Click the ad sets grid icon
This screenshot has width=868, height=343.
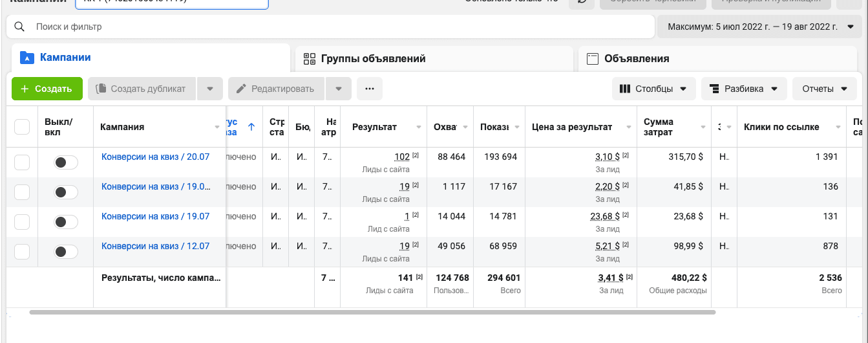pyautogui.click(x=309, y=58)
